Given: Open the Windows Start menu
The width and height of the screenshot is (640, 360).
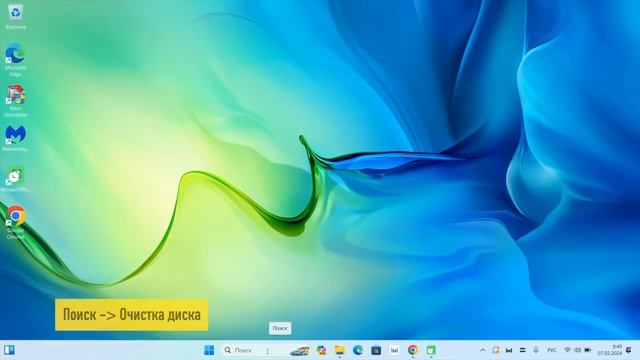Looking at the screenshot, I should [x=209, y=350].
